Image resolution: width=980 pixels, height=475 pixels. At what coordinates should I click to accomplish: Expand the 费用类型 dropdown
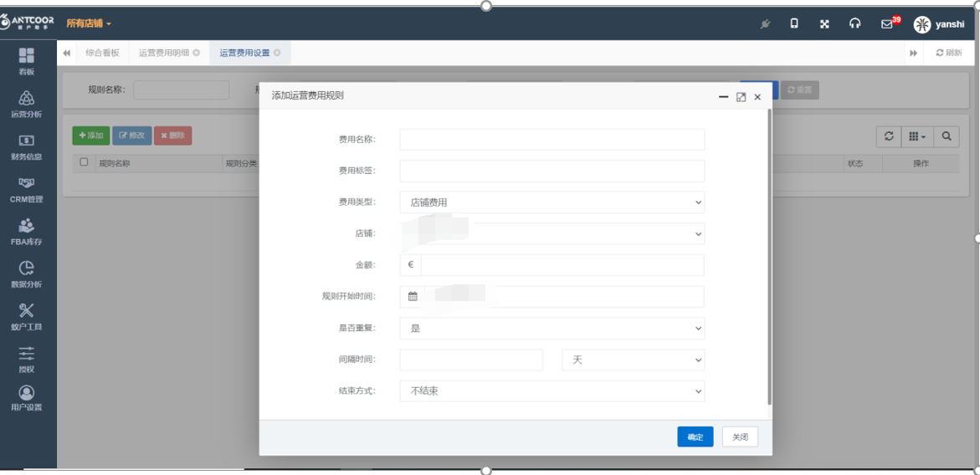tap(552, 202)
